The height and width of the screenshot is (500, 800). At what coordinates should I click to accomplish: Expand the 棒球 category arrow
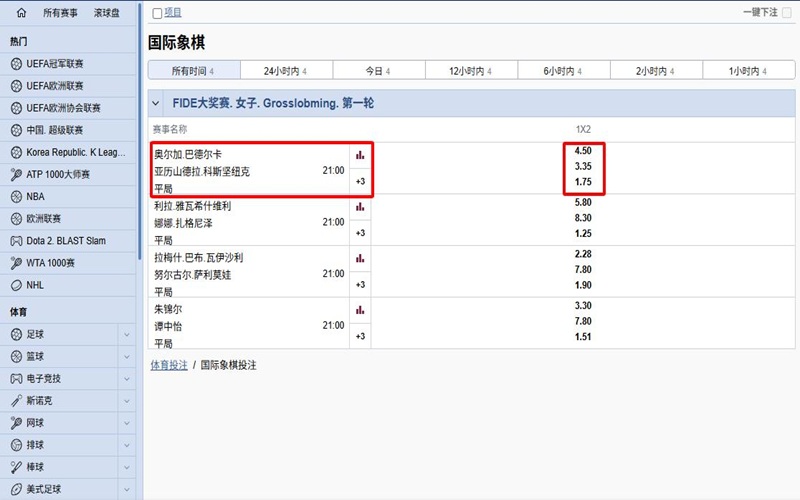point(127,467)
